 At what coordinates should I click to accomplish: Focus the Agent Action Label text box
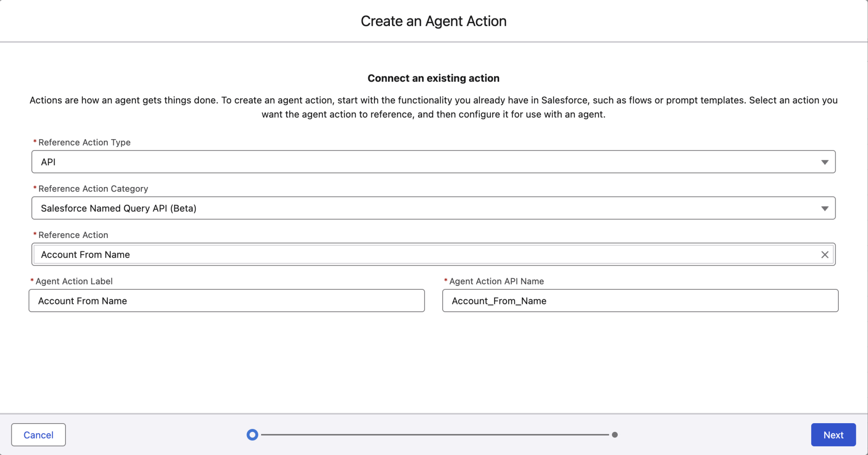point(227,301)
